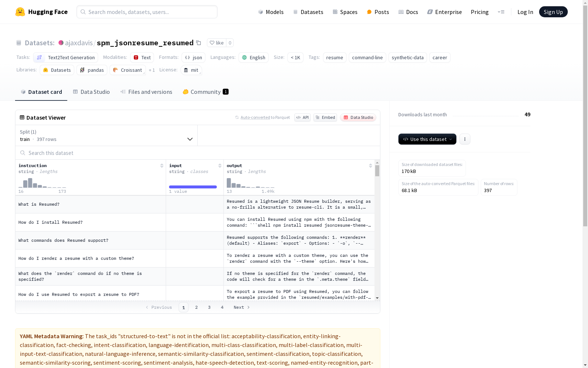Copy dataset name with the copy icon
588x368 pixels.
point(198,43)
